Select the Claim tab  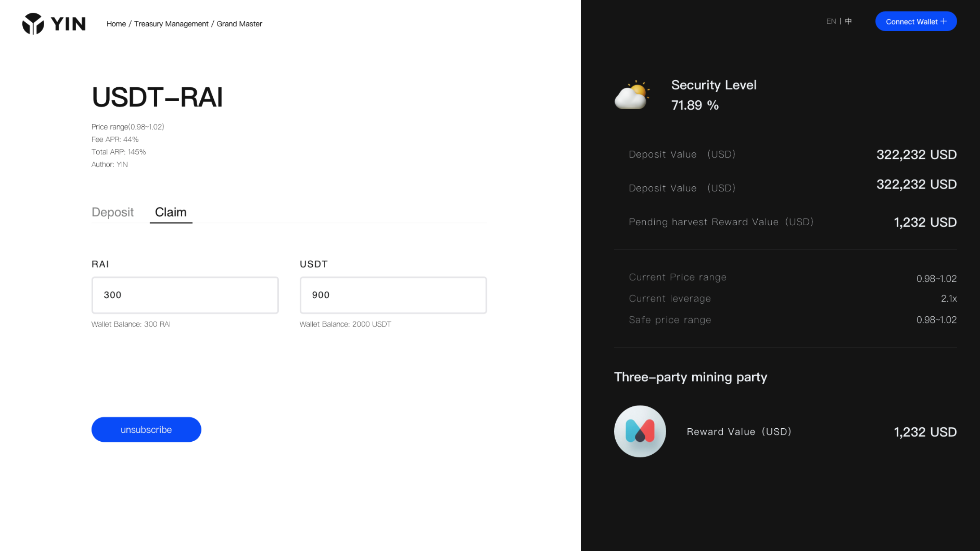pyautogui.click(x=171, y=212)
